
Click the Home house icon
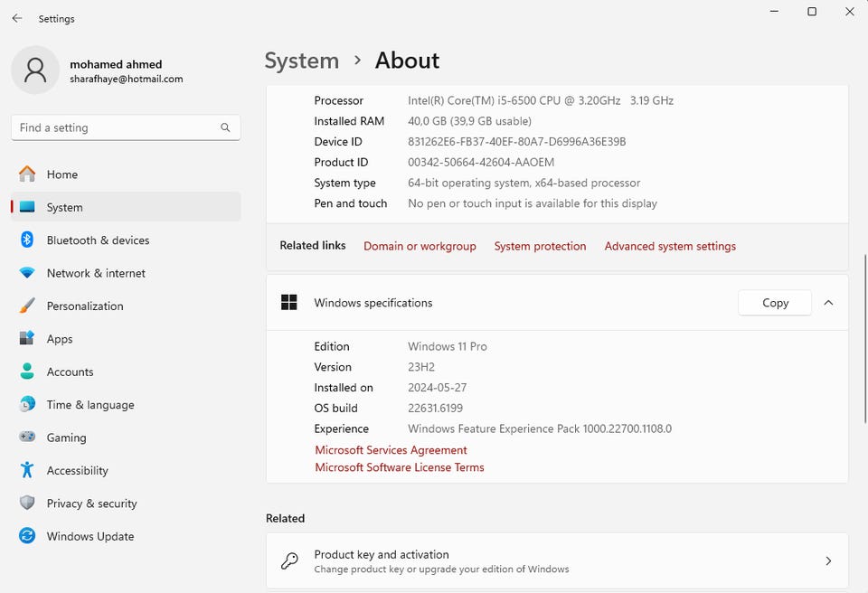(x=26, y=174)
